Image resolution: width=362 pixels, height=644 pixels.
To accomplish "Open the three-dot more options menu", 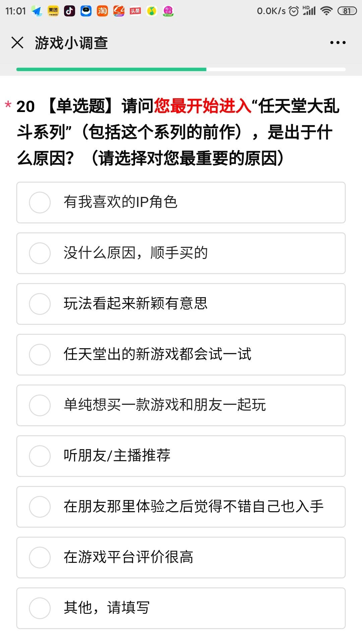I will [338, 43].
